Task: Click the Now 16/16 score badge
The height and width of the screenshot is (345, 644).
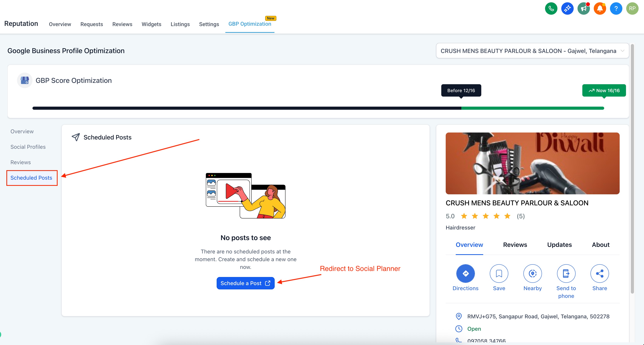Action: click(604, 90)
